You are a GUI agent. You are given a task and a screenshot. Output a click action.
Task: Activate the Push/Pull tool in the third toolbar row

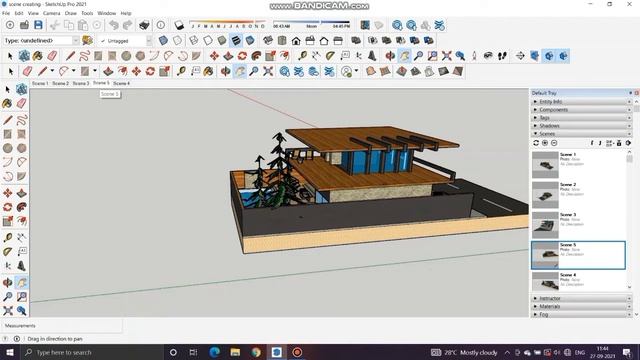coord(228,56)
